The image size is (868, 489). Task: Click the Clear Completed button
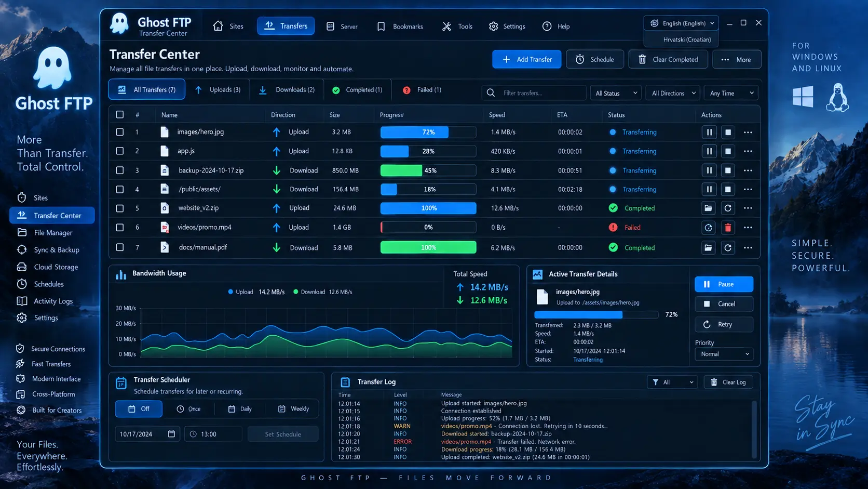(x=669, y=59)
